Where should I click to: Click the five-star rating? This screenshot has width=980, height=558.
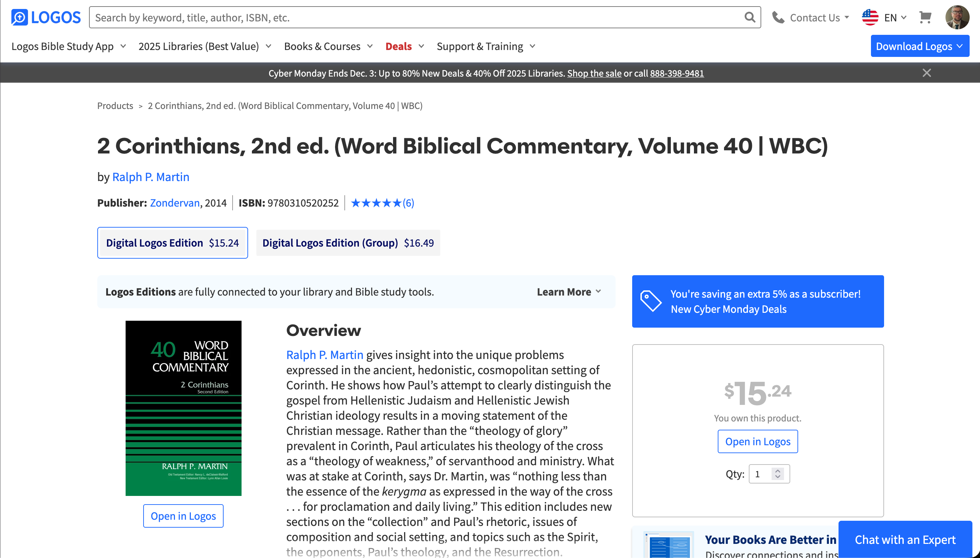tap(376, 203)
